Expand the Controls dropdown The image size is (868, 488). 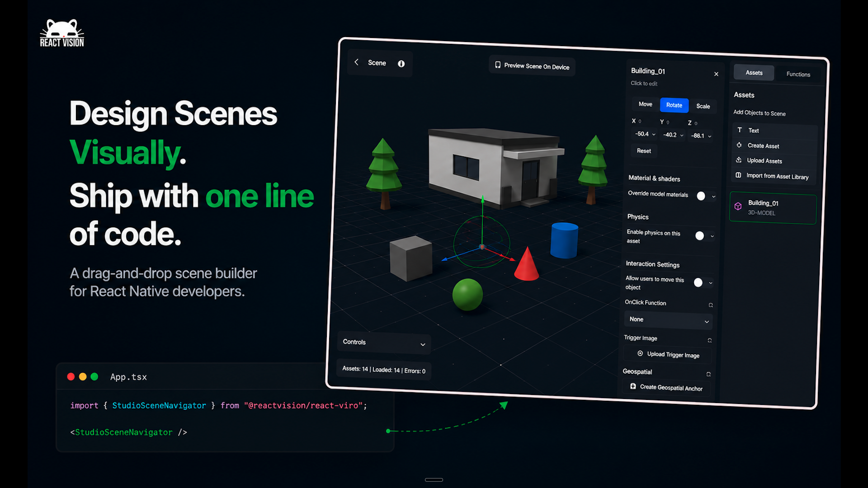[x=384, y=343]
